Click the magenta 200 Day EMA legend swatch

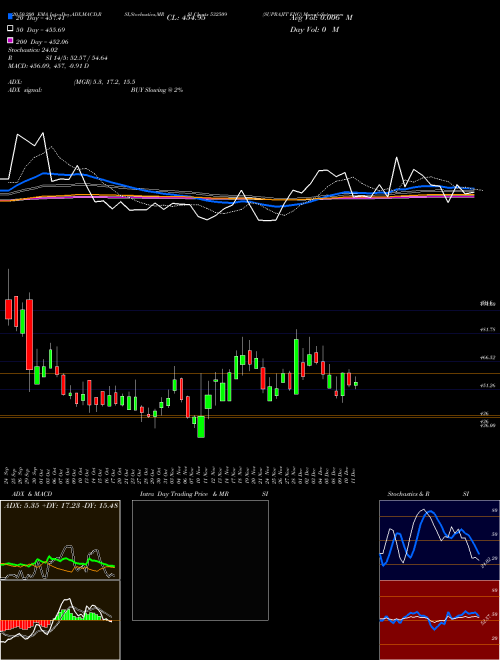click(10, 40)
